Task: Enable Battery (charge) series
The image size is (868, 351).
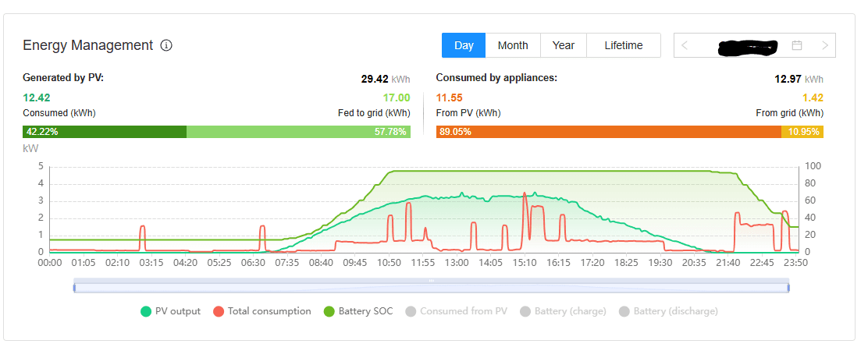Action: 564,311
